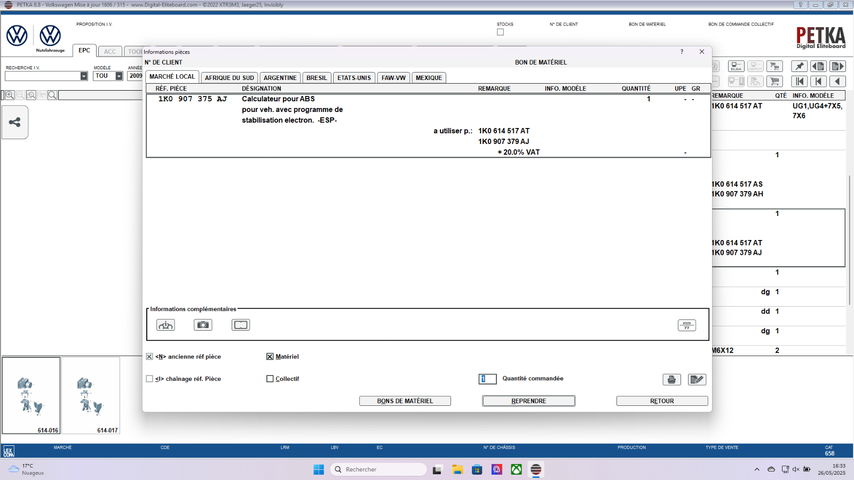Click the RETOUR button
The image size is (854, 480).
coord(662,401)
